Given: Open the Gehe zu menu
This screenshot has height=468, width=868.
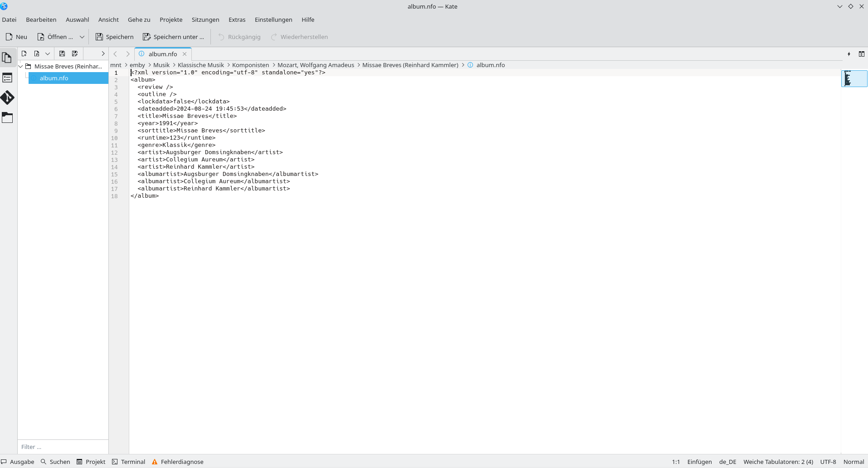Looking at the screenshot, I should click(x=139, y=19).
